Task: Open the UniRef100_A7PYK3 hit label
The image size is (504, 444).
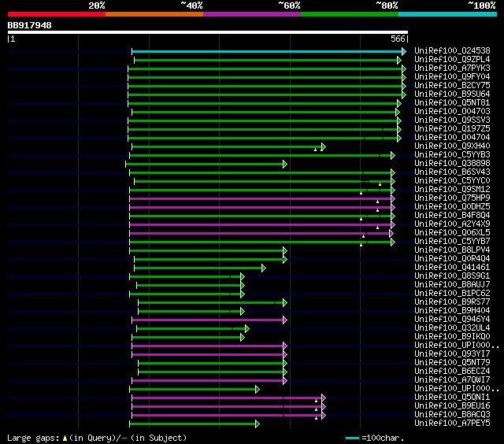Action: click(452, 68)
